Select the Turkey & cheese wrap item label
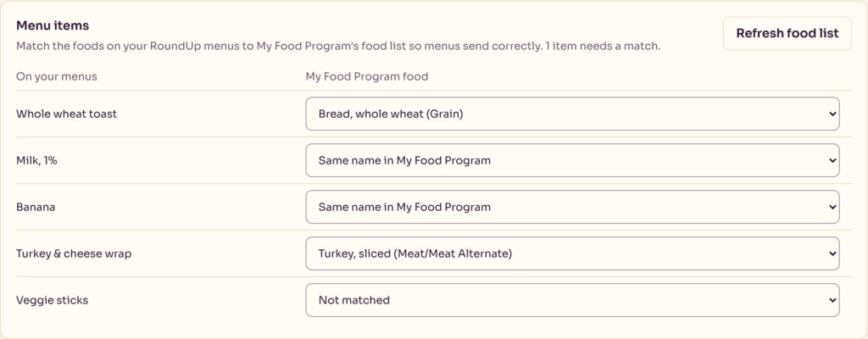868x339 pixels. 74,253
